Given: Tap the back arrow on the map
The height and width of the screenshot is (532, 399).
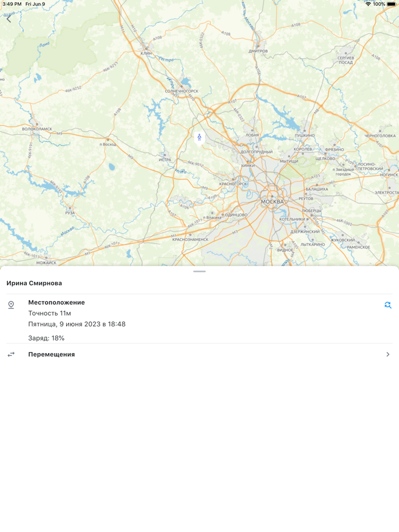Looking at the screenshot, I should pyautogui.click(x=9, y=19).
